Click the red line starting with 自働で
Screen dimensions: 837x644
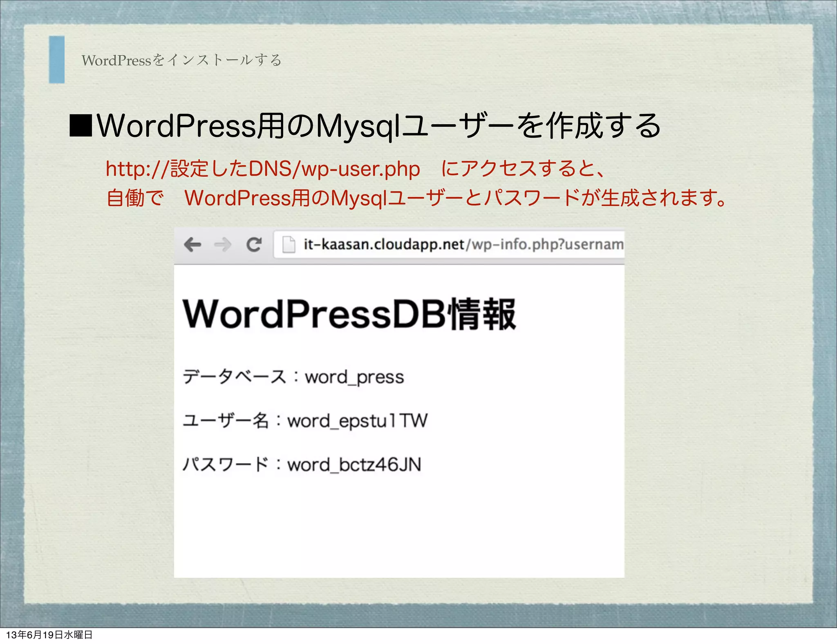pos(417,198)
